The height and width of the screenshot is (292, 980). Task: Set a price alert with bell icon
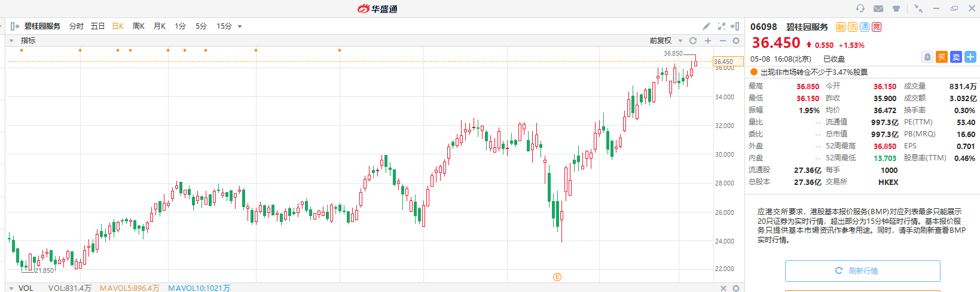[x=927, y=57]
